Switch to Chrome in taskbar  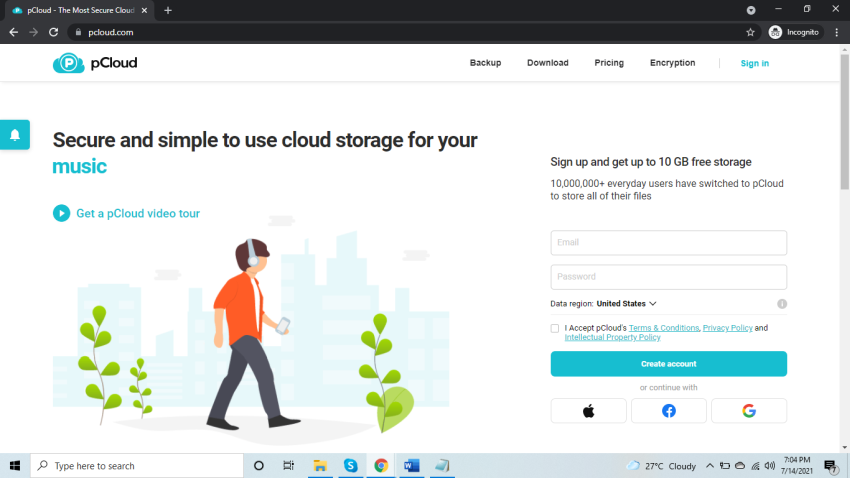point(381,466)
